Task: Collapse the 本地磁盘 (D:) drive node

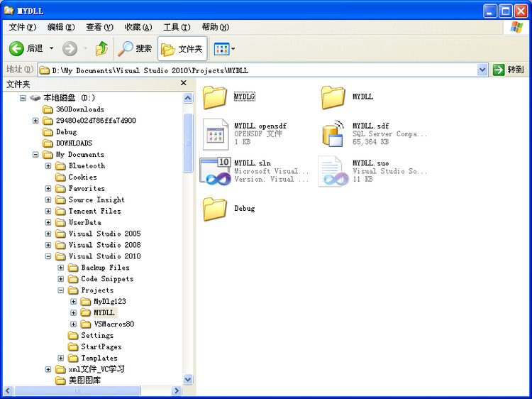Action: pyautogui.click(x=23, y=98)
